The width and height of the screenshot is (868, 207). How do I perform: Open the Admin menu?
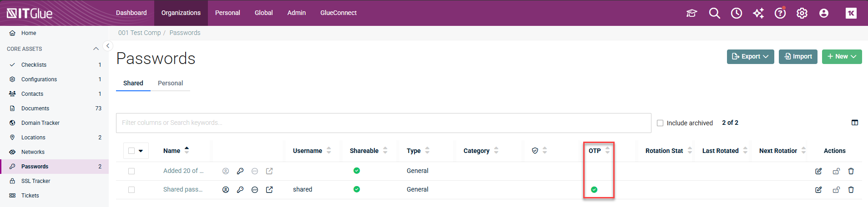coord(296,13)
